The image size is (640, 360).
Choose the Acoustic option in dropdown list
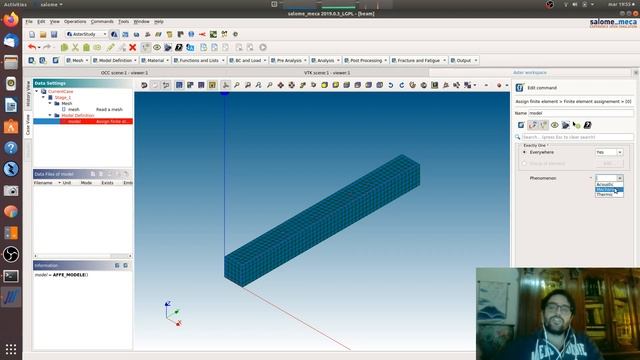pyautogui.click(x=609, y=184)
